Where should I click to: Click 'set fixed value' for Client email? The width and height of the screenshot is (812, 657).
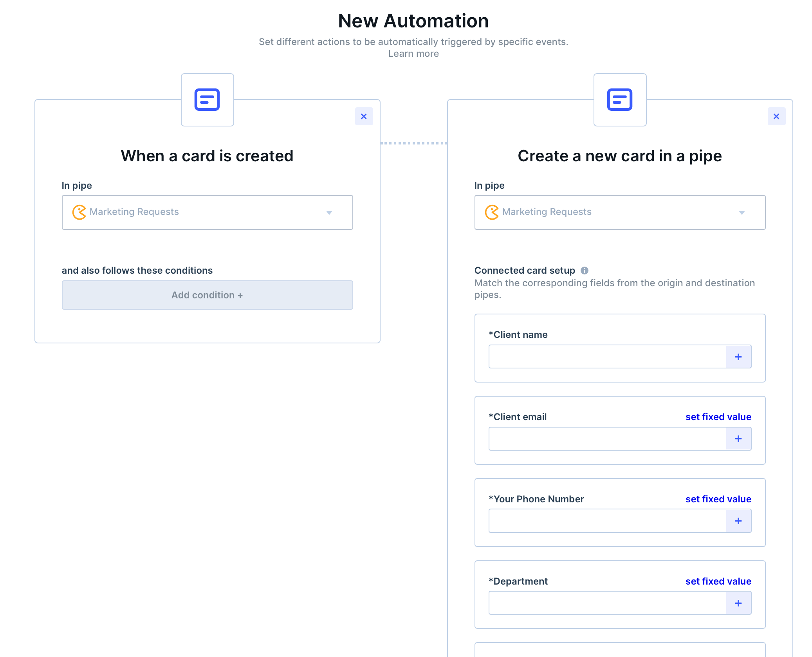(x=718, y=417)
